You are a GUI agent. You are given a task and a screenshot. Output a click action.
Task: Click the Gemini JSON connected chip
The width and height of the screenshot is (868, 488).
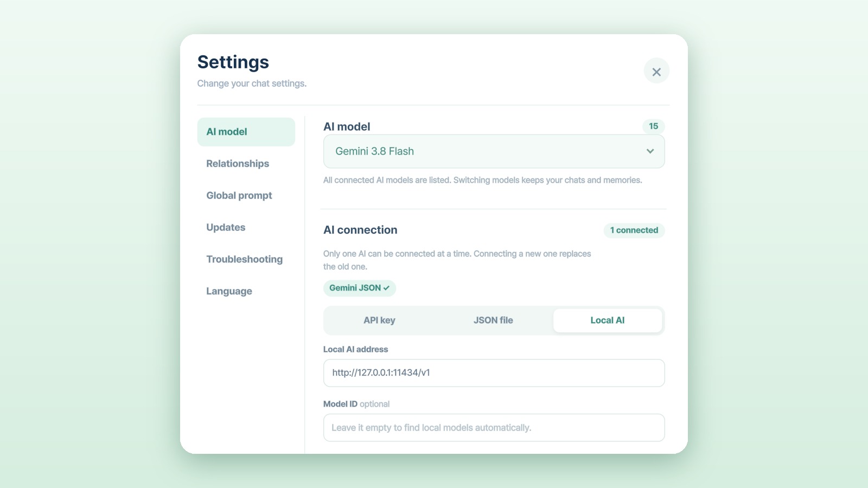tap(360, 288)
